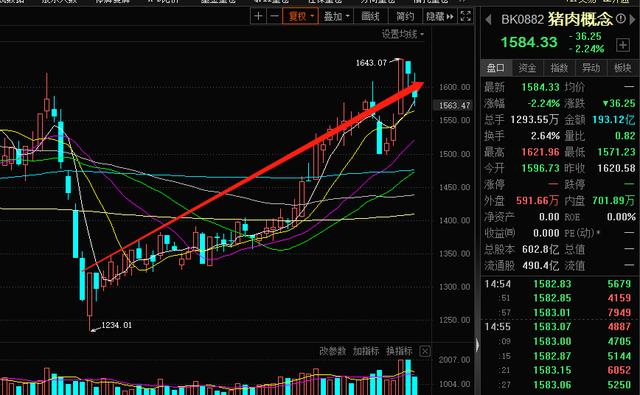Expand the 设置均线 dropdown
This screenshot has width=640, height=395.
point(402,34)
